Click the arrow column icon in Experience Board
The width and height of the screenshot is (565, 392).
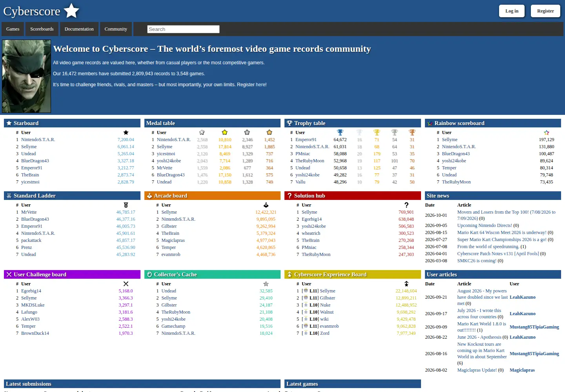pos(406,284)
